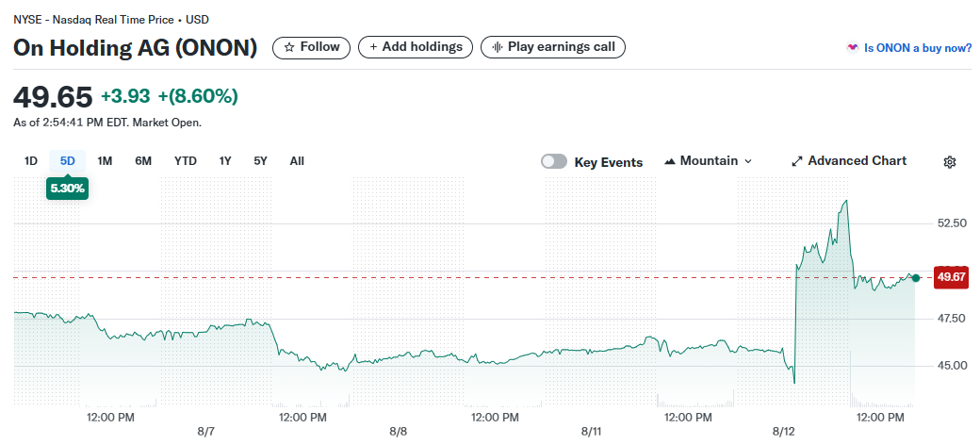Select 5Y time range

coord(261,161)
